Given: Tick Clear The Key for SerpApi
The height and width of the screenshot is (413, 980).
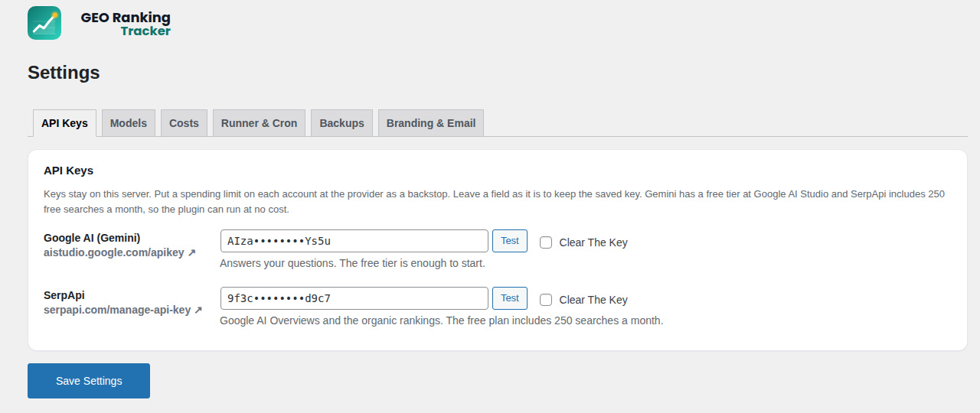Looking at the screenshot, I should [546, 300].
